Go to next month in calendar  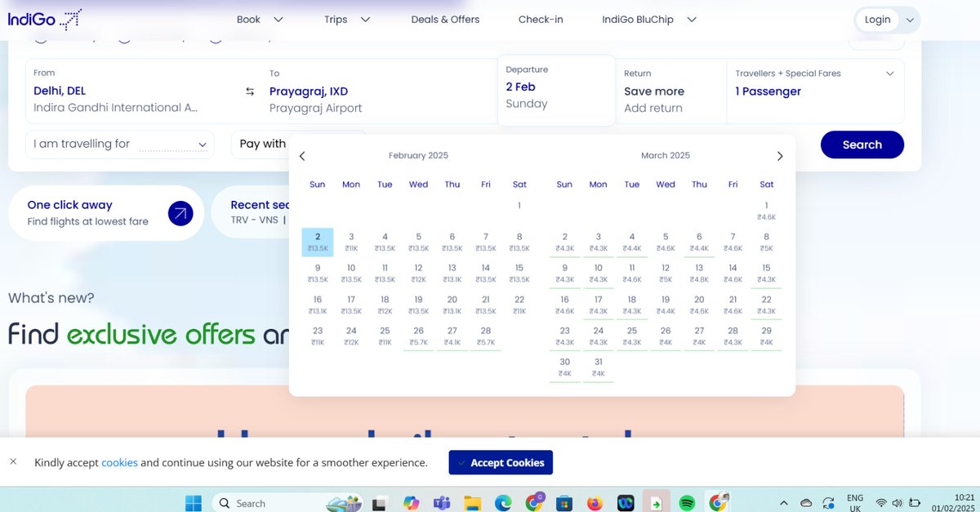coord(780,156)
